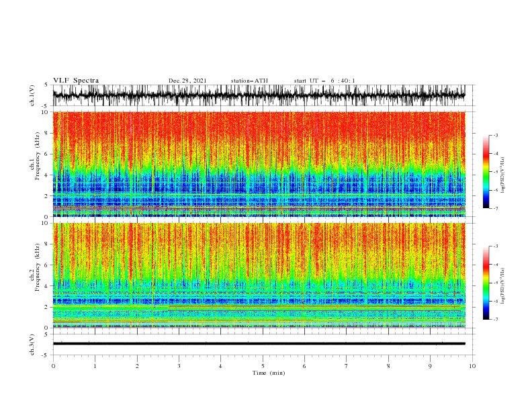The image size is (532, 411).
Task: Click the "-3" tick on ch.1 color bar
Action: pos(496,135)
